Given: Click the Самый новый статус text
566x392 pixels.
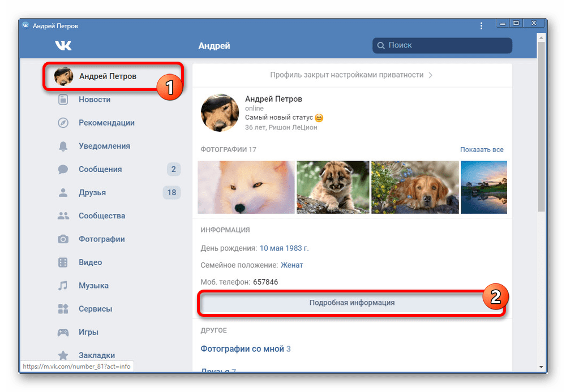Looking at the screenshot, I should point(278,118).
